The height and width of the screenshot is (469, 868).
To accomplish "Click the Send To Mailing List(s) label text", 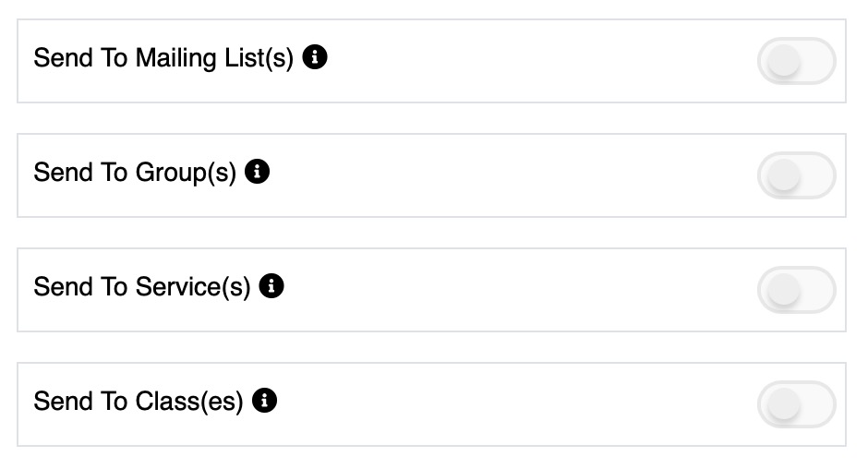I will (x=163, y=58).
